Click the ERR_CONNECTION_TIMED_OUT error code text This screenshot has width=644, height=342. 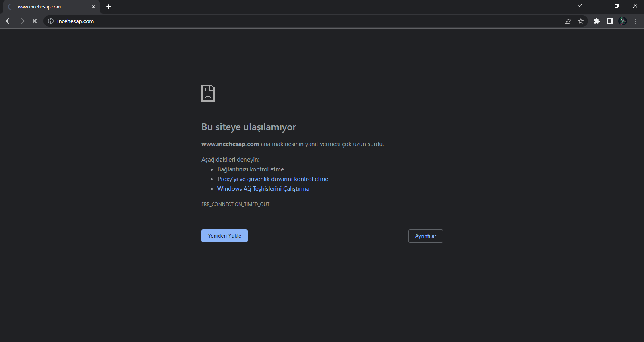tap(235, 204)
